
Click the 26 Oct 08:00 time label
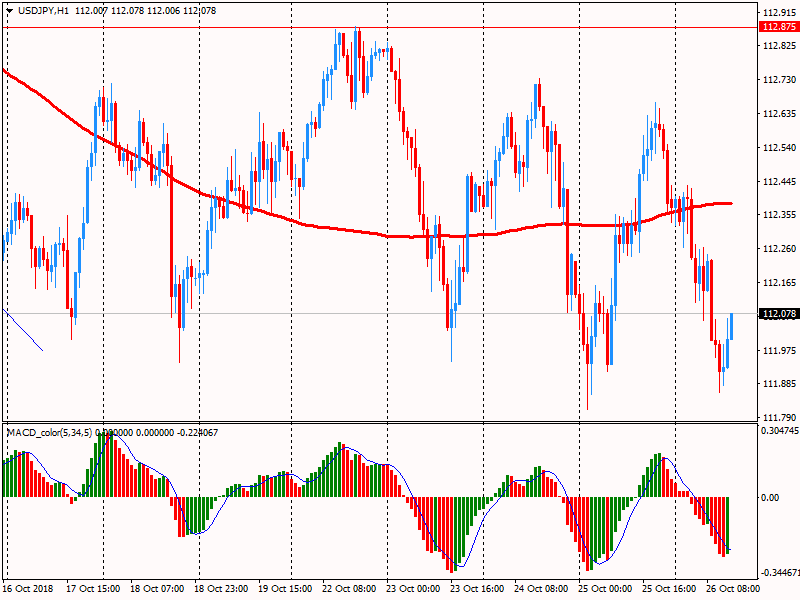click(x=733, y=589)
